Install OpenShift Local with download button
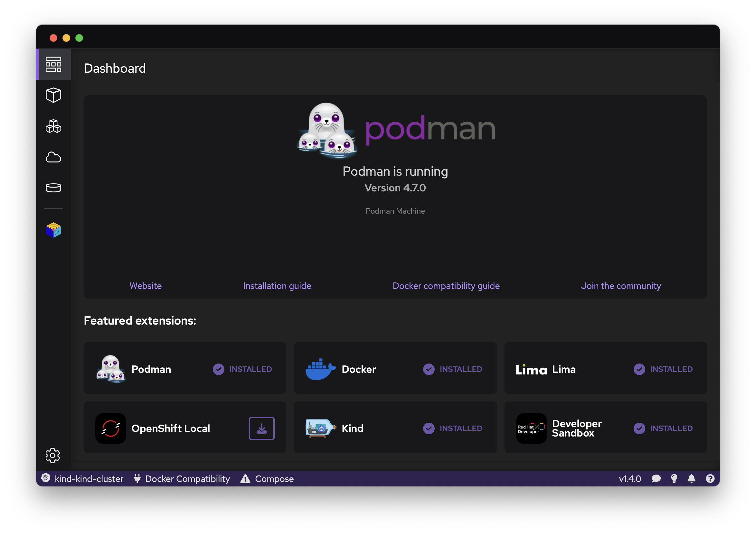This screenshot has width=756, height=534. pyautogui.click(x=262, y=428)
